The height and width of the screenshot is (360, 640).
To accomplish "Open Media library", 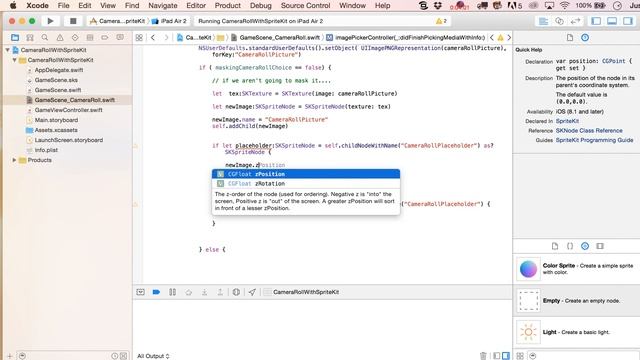I will (x=600, y=246).
